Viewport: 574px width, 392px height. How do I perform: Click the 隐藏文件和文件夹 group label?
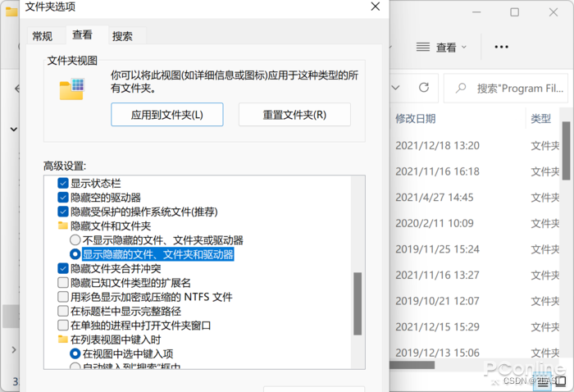pyautogui.click(x=111, y=226)
